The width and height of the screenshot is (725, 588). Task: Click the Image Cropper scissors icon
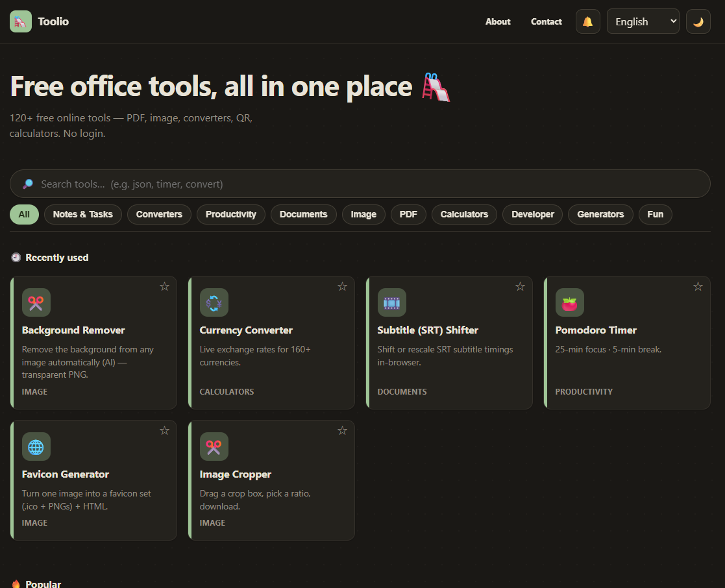(214, 447)
